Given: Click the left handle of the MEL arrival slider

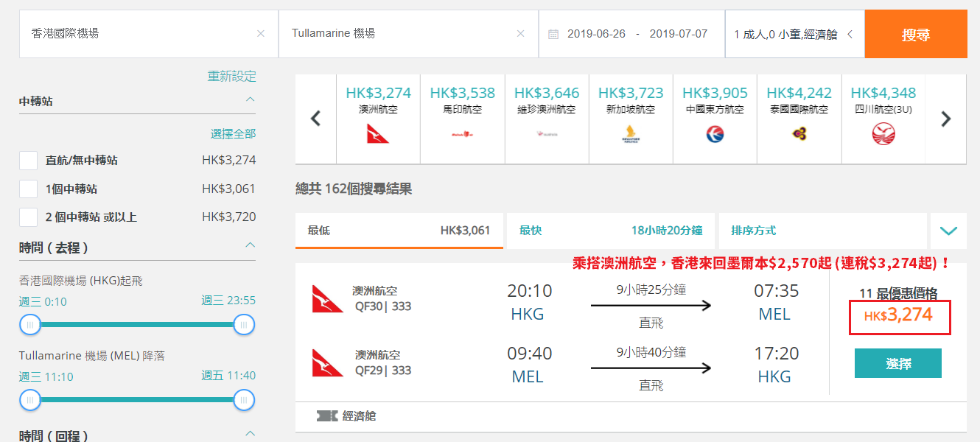Looking at the screenshot, I should pyautogui.click(x=30, y=400).
